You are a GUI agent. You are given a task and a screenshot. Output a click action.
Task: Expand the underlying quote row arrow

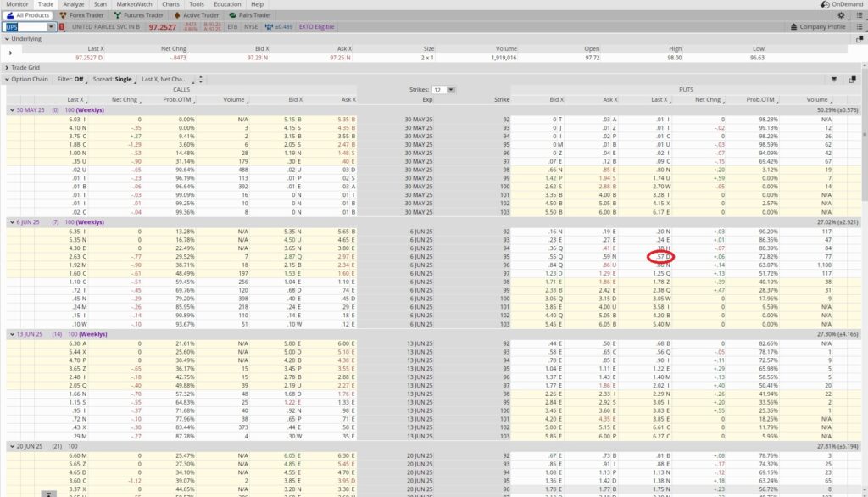[x=10, y=53]
